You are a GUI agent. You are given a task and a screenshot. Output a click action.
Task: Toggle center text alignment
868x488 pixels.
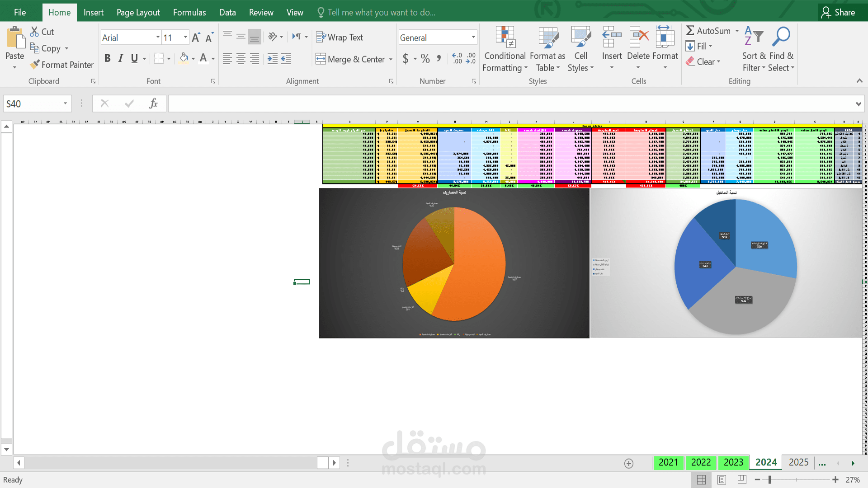(x=241, y=58)
